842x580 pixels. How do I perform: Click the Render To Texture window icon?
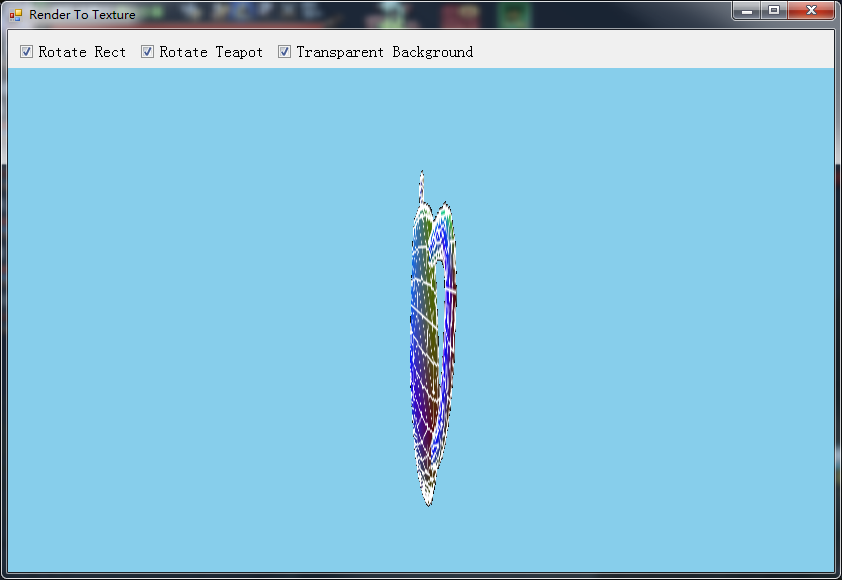tap(16, 15)
